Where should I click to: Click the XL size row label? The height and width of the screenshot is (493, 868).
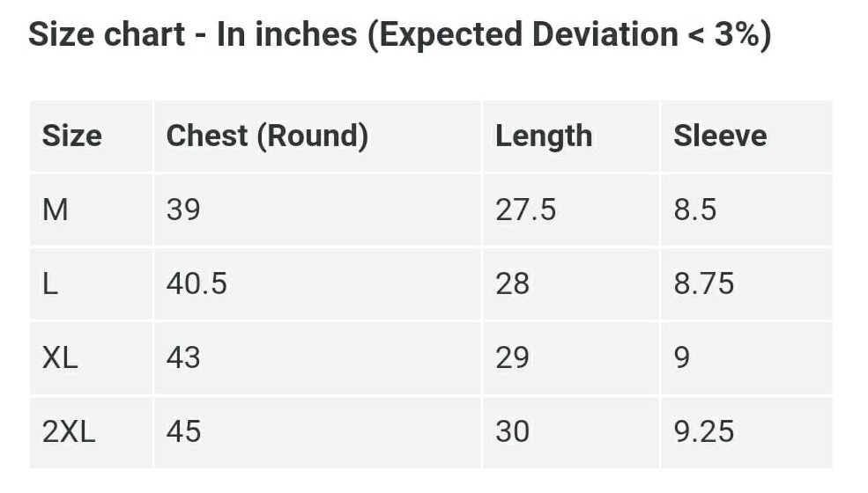60,357
